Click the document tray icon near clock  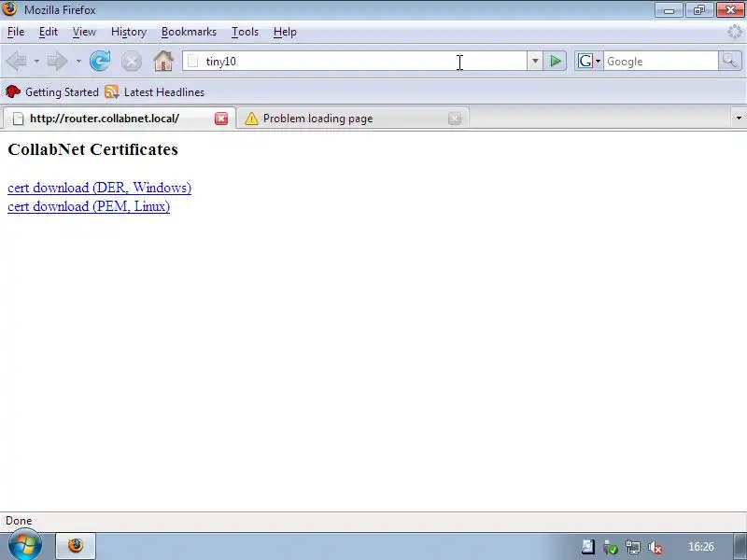point(588,547)
